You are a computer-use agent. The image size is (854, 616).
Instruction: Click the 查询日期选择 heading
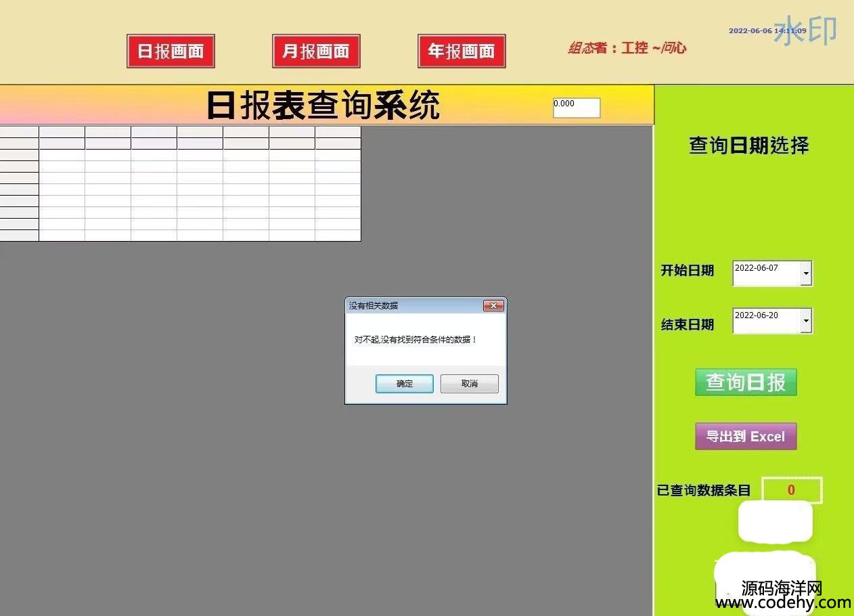[748, 146]
